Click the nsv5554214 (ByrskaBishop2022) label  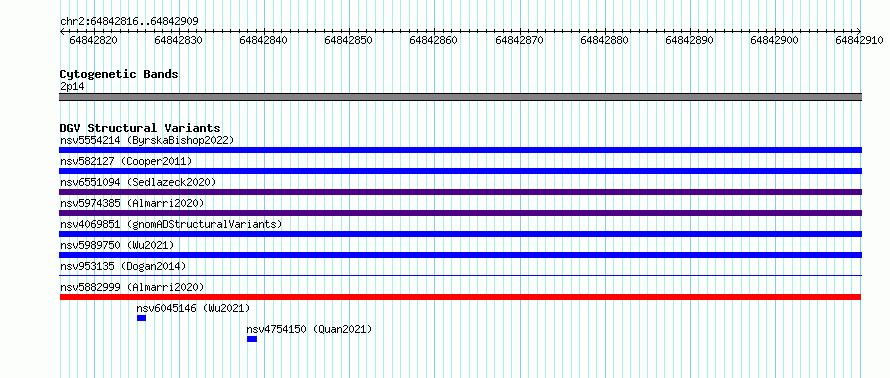point(147,140)
